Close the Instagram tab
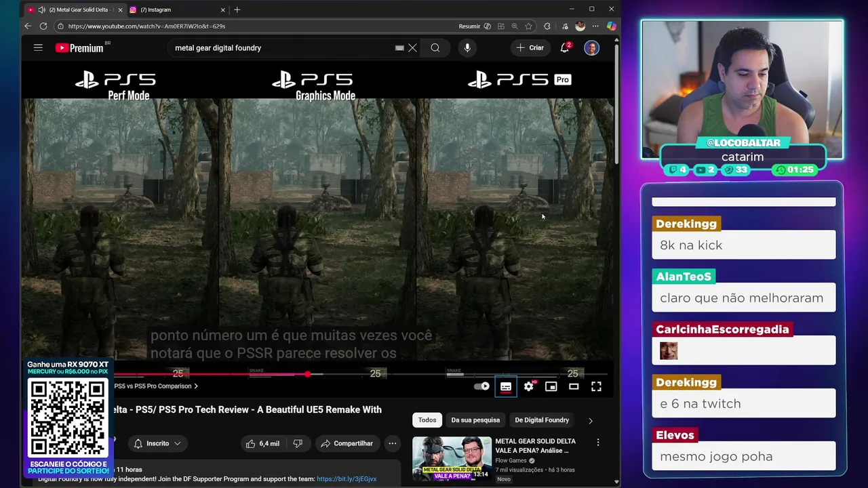 tap(222, 9)
